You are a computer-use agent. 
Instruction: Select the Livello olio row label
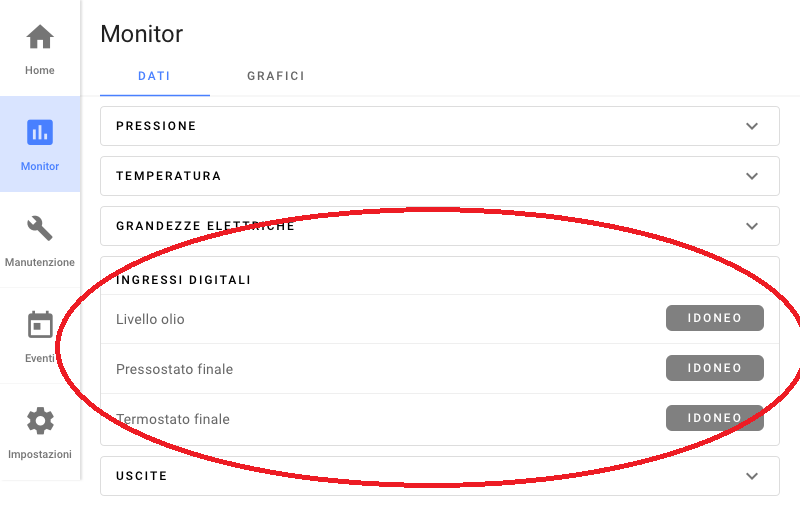click(x=150, y=319)
